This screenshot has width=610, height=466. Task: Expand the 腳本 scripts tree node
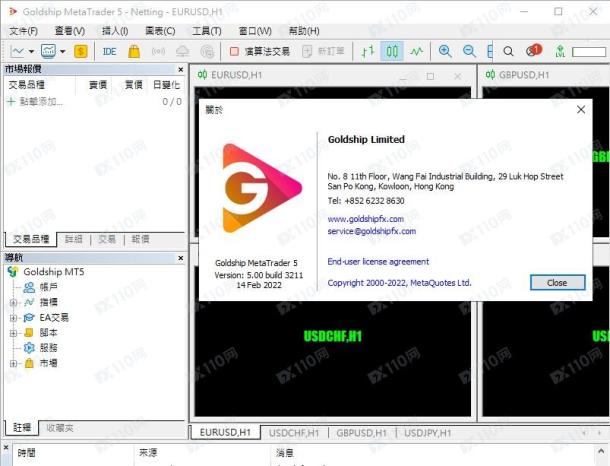[x=13, y=333]
